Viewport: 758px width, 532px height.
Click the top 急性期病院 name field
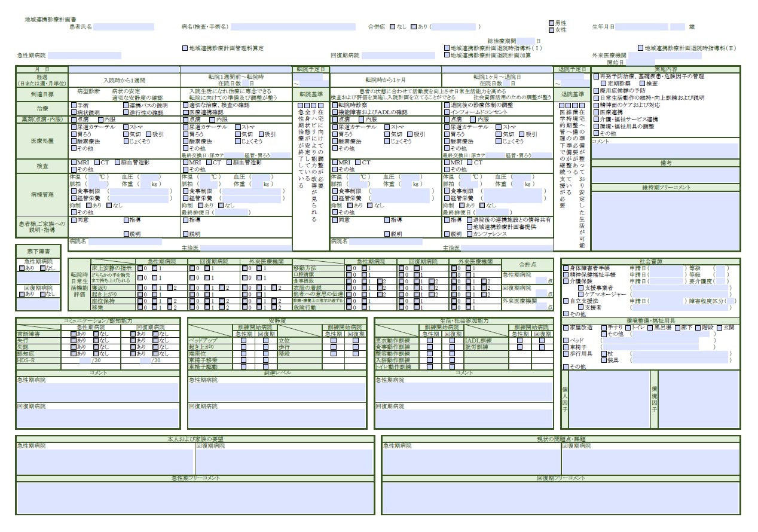point(84,56)
